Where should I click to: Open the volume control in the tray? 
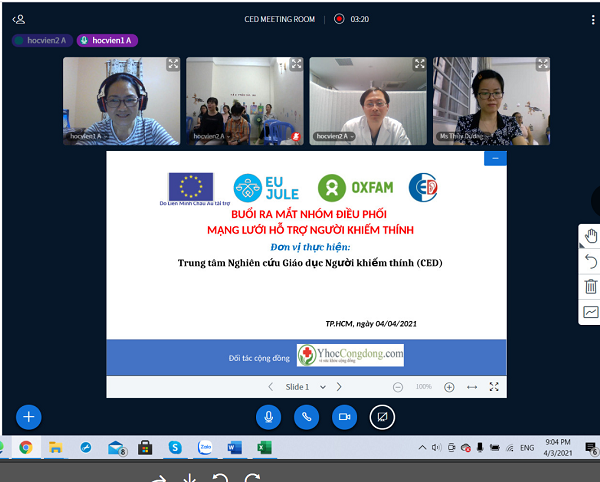436,447
